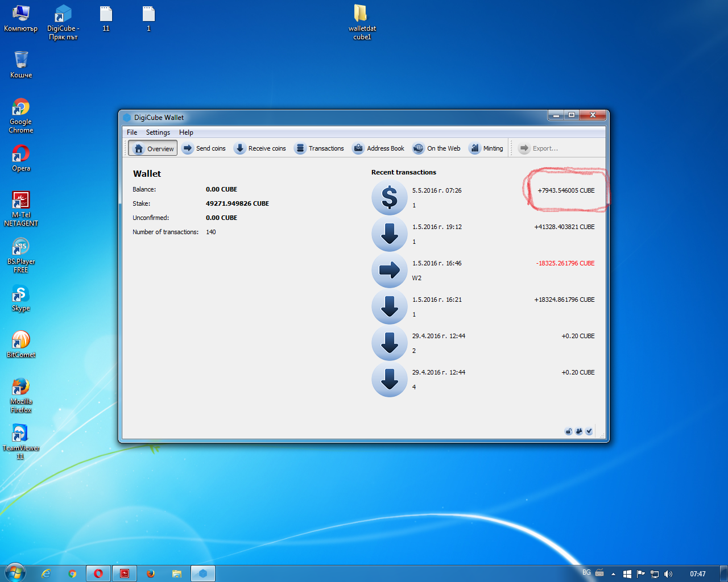Open the Minting page
This screenshot has height=582, width=728.
click(486, 148)
